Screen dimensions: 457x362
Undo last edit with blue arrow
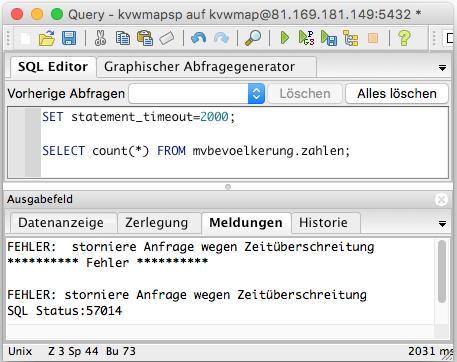pos(198,38)
